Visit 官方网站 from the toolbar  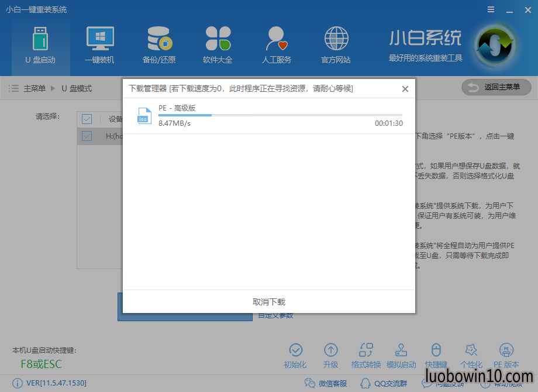point(336,46)
